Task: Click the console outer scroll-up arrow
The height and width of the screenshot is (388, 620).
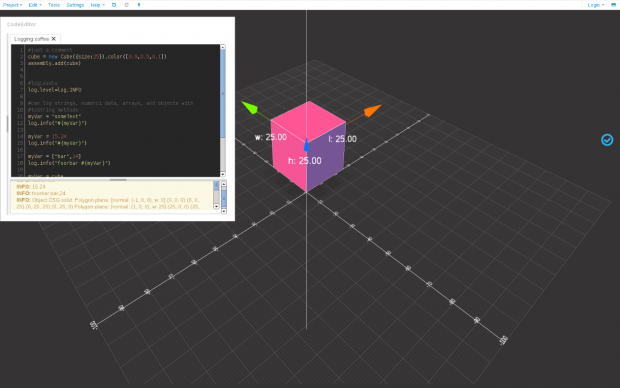Action: click(x=224, y=184)
